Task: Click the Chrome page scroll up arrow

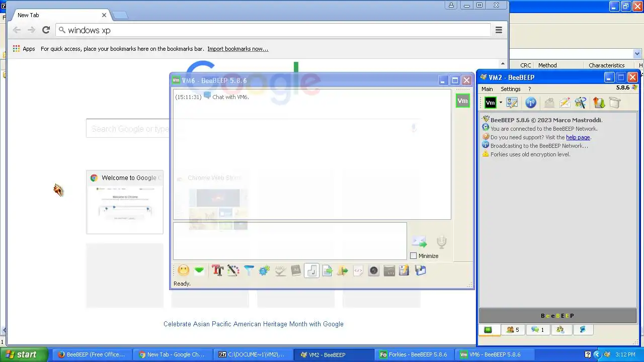Action: click(503, 63)
